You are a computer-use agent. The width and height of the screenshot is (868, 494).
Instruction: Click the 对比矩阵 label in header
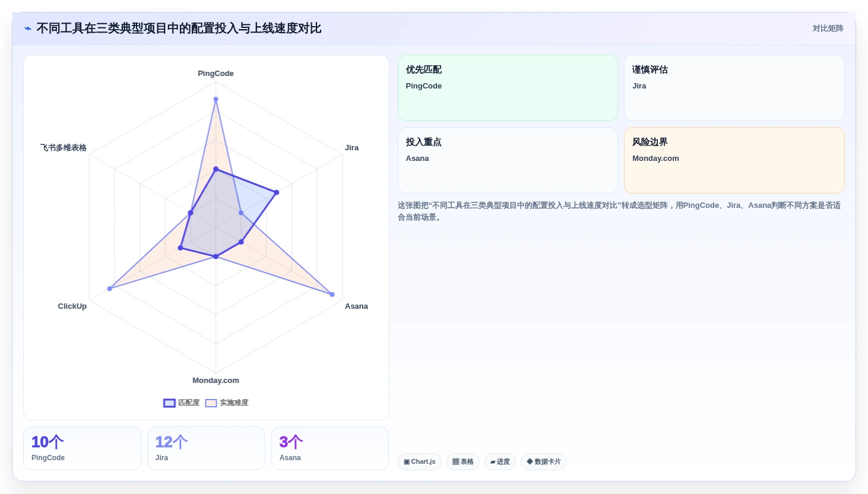(828, 28)
